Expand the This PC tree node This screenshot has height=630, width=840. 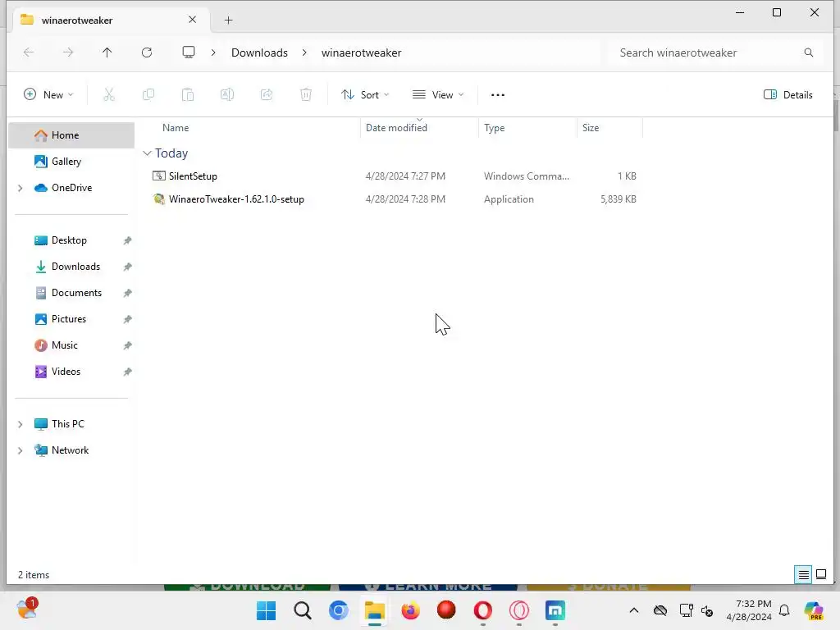point(21,424)
